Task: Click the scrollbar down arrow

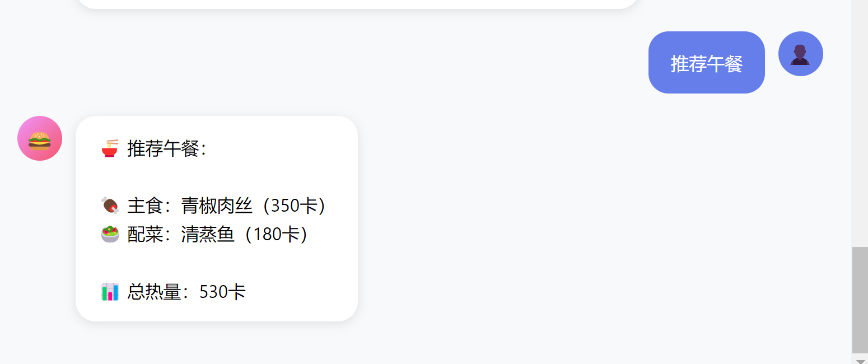Action: pos(860,360)
